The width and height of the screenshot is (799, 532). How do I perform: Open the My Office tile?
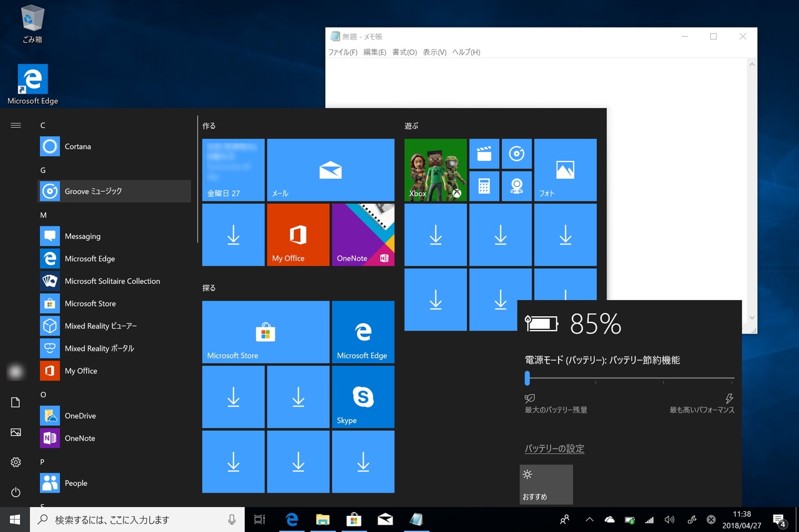[x=298, y=235]
